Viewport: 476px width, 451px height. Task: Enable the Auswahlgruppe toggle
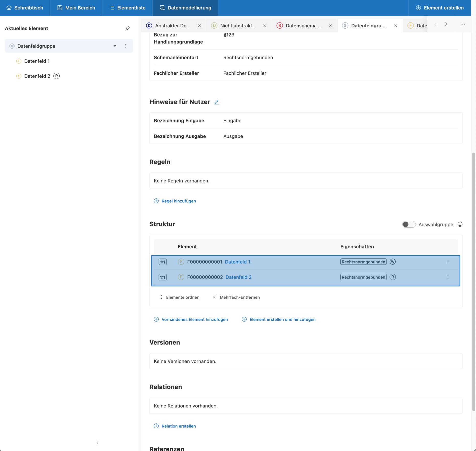click(408, 224)
